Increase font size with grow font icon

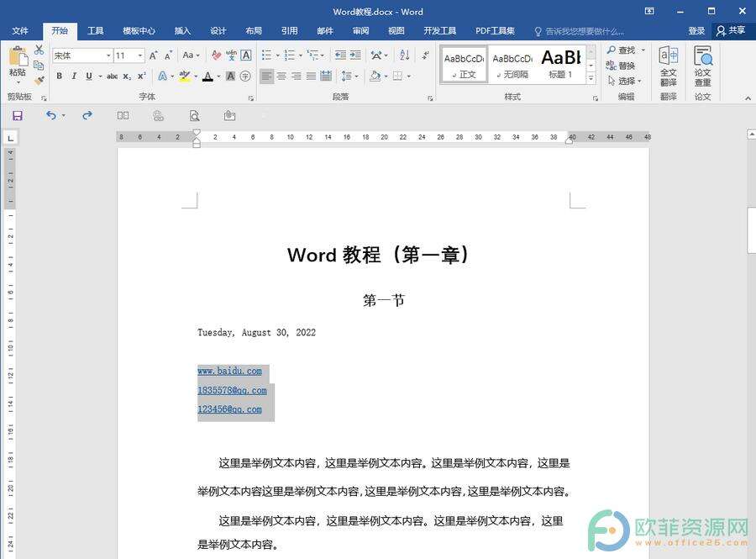click(x=154, y=55)
